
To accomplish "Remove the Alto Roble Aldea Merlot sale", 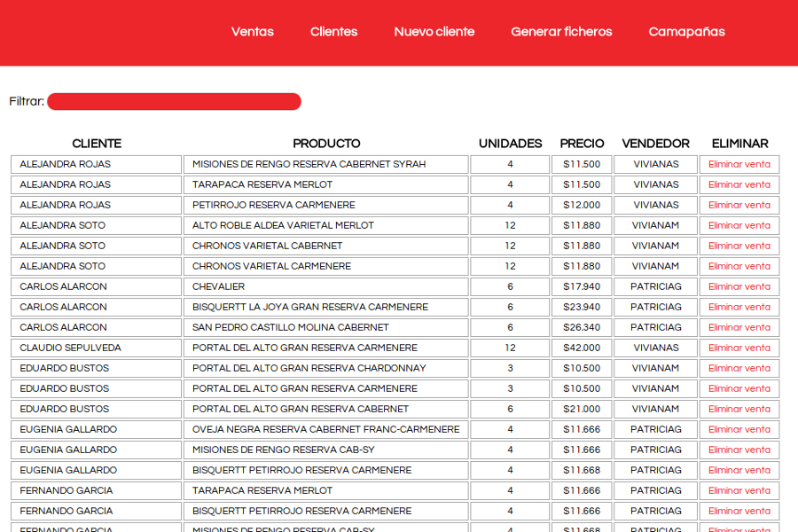I will [x=739, y=225].
